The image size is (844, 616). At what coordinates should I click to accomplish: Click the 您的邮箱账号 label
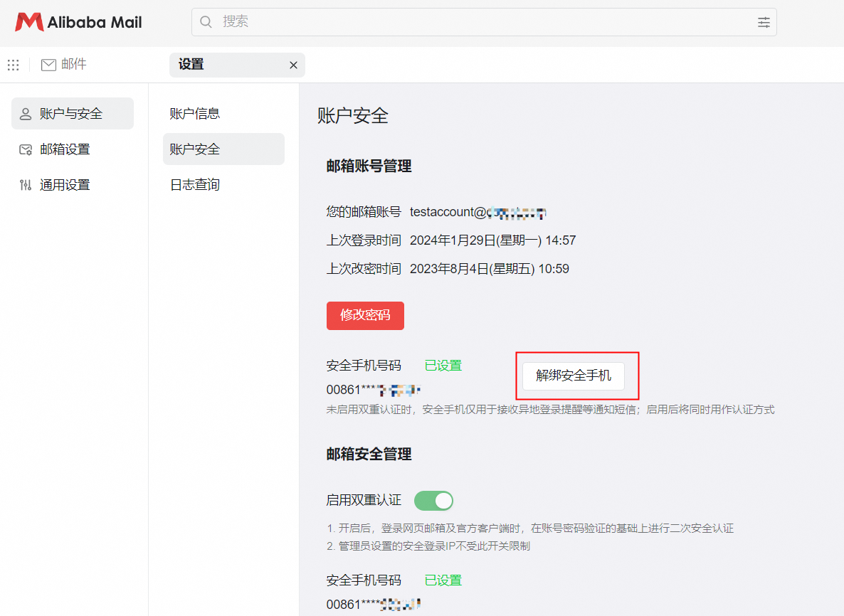pos(364,212)
